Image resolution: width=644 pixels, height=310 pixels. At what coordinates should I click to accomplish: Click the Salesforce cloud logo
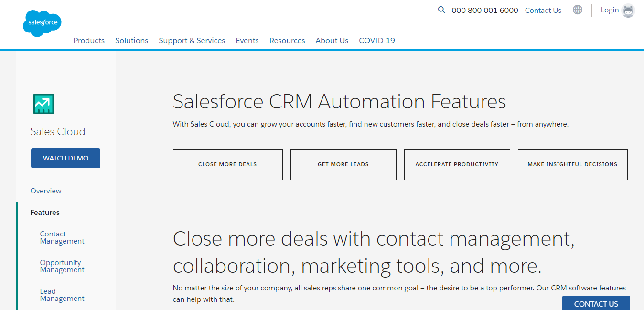pyautogui.click(x=42, y=23)
